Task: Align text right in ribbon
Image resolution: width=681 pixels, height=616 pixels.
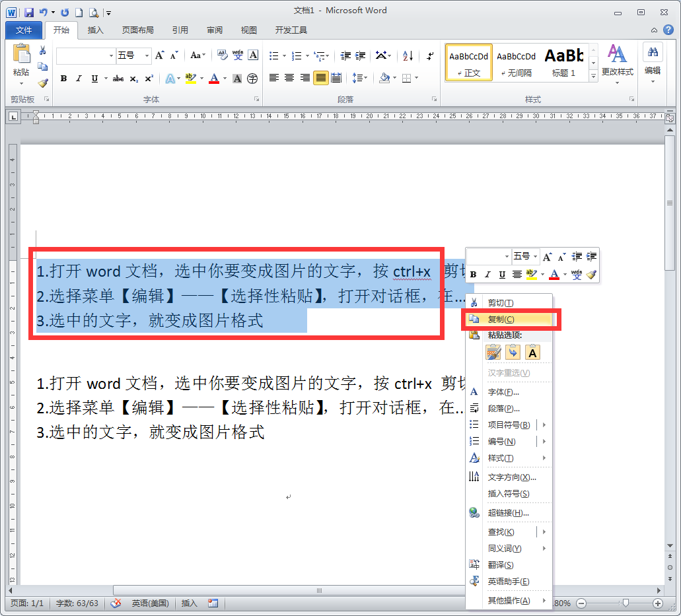Action: click(x=305, y=78)
